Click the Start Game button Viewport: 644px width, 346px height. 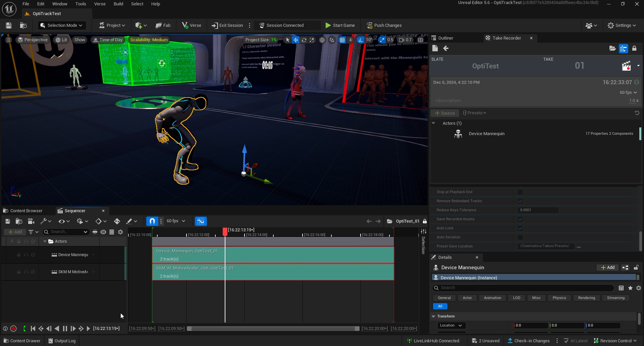(x=340, y=25)
